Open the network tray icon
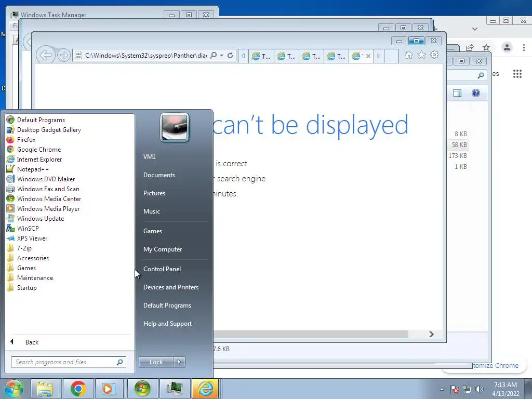The width and height of the screenshot is (532, 399). coord(467,389)
